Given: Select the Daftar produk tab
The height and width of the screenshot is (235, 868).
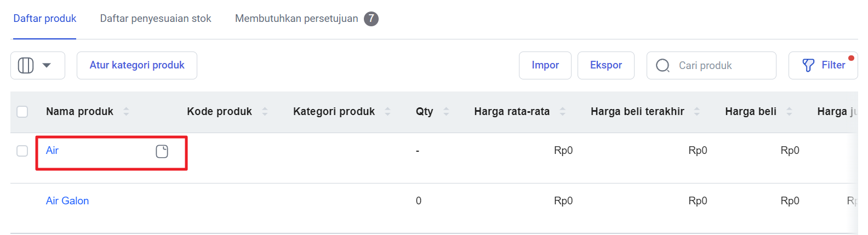Looking at the screenshot, I should pos(45,19).
